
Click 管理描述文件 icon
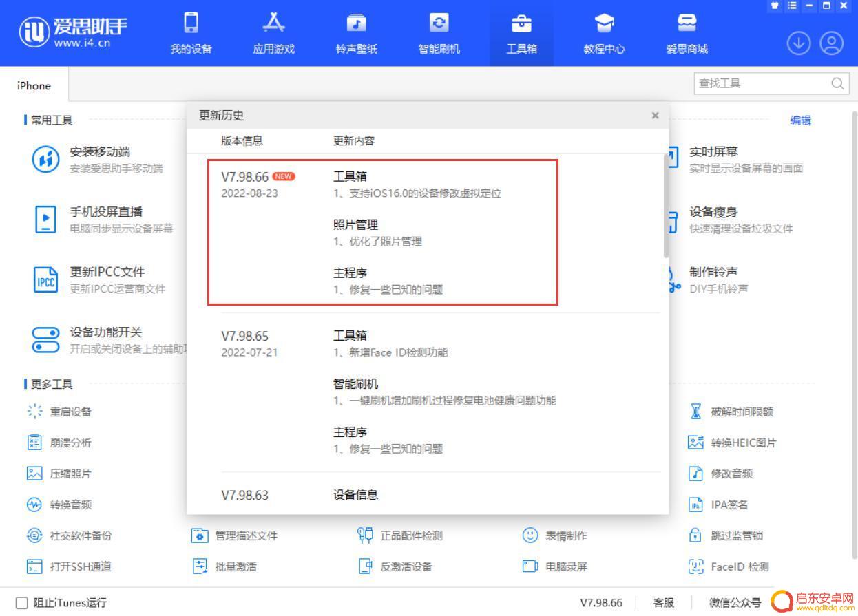pos(200,535)
